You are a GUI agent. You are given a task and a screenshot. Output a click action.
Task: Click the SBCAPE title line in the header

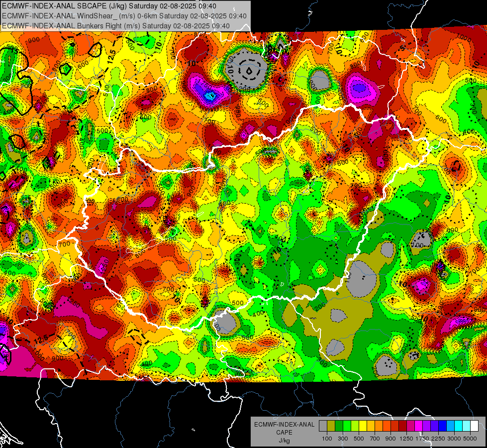pyautogui.click(x=109, y=6)
